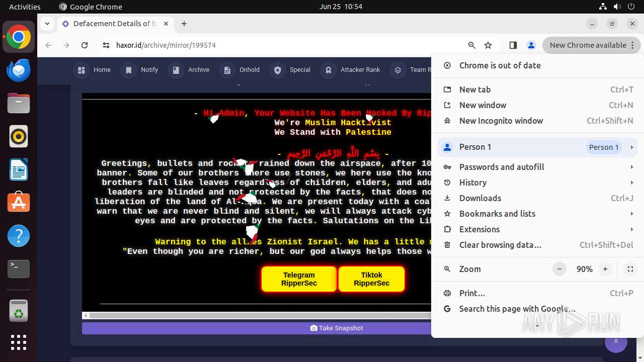Launch LibreOffice Writer from the dock
Screen dimensions: 644x362
click(x=19, y=169)
